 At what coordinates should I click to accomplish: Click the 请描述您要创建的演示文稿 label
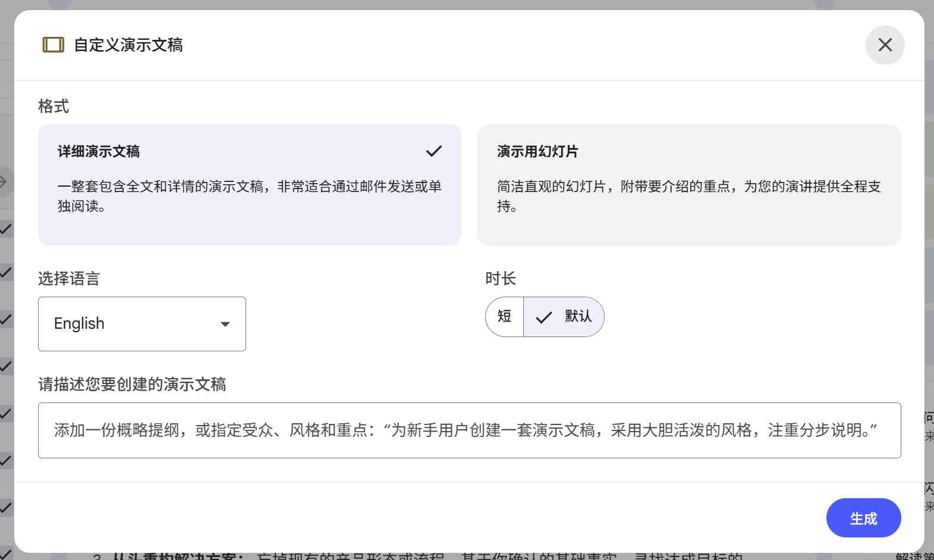pyautogui.click(x=132, y=385)
